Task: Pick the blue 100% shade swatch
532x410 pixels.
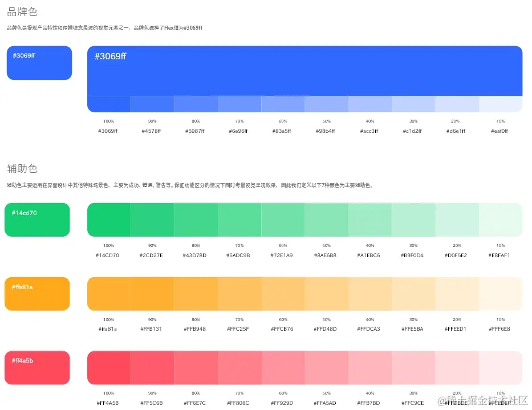Action: pos(109,104)
